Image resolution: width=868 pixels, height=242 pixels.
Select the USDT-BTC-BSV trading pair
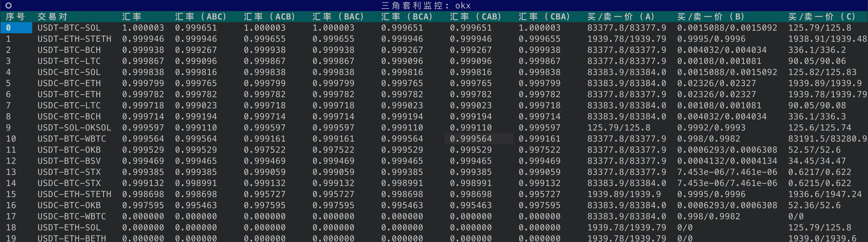(x=69, y=161)
